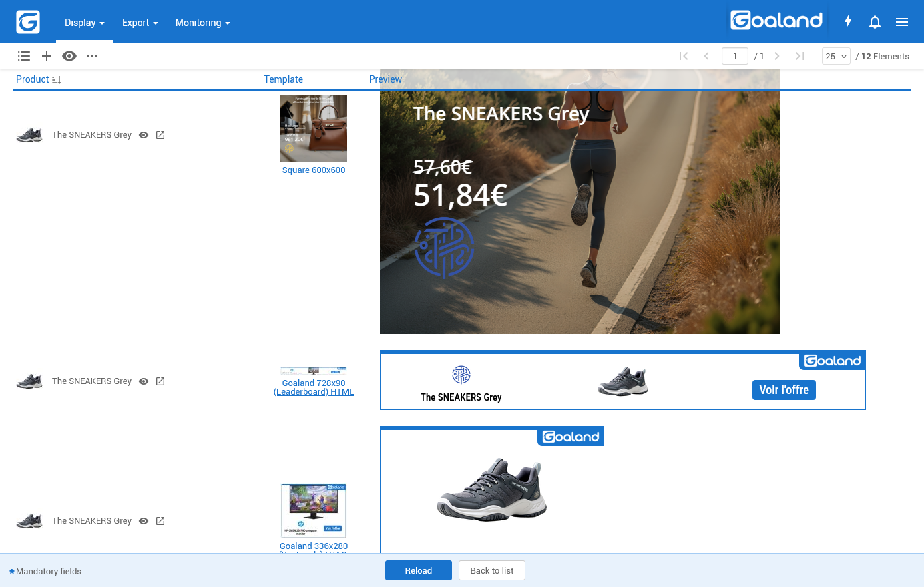Click the sneaker image in leaderboard preview
Image resolution: width=924 pixels, height=587 pixels.
[x=623, y=381]
